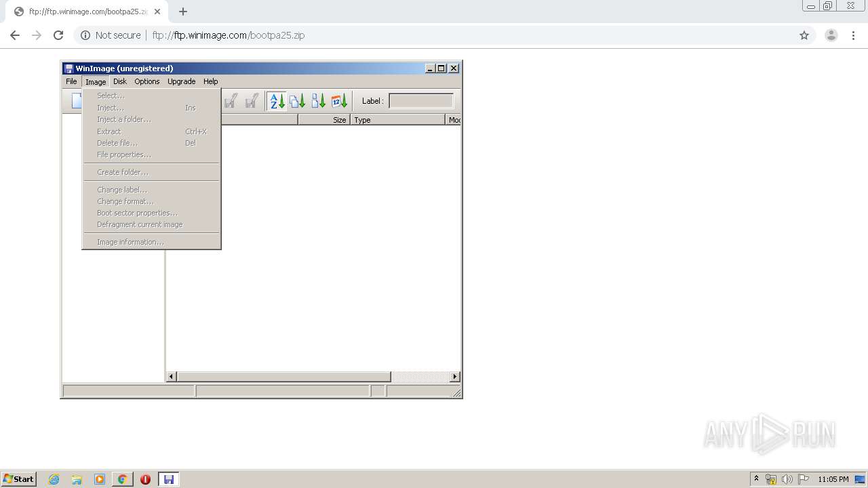
Task: Open Chrome three-dot menu
Action: tap(853, 35)
